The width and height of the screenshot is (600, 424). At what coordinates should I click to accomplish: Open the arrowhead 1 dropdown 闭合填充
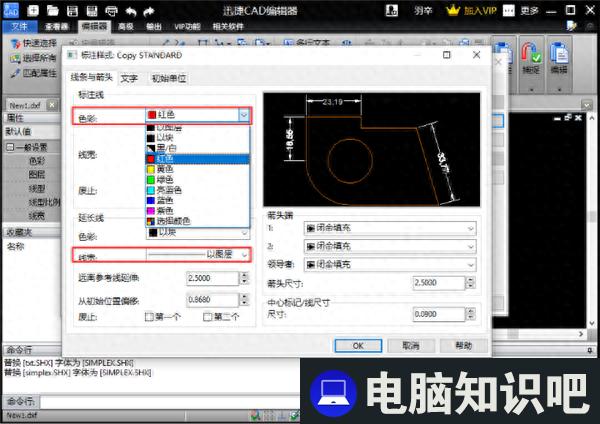point(390,228)
